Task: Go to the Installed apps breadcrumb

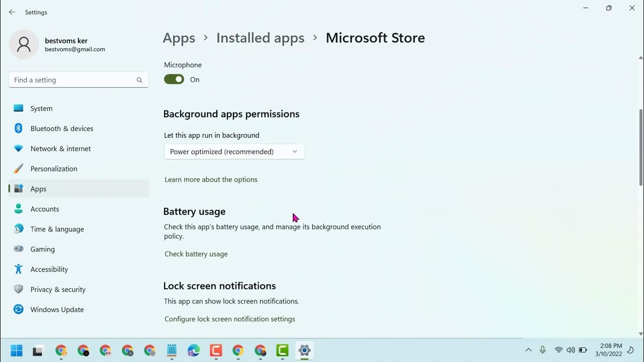Action: point(260,38)
